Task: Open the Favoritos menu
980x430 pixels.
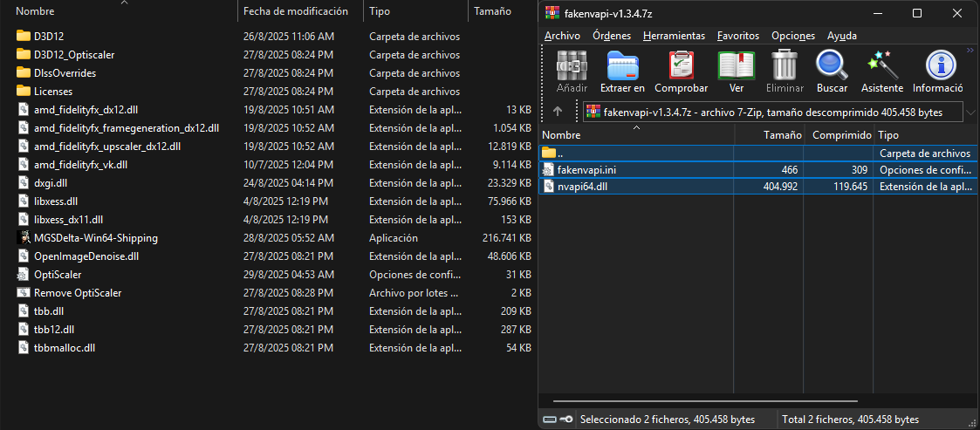Action: tap(738, 36)
